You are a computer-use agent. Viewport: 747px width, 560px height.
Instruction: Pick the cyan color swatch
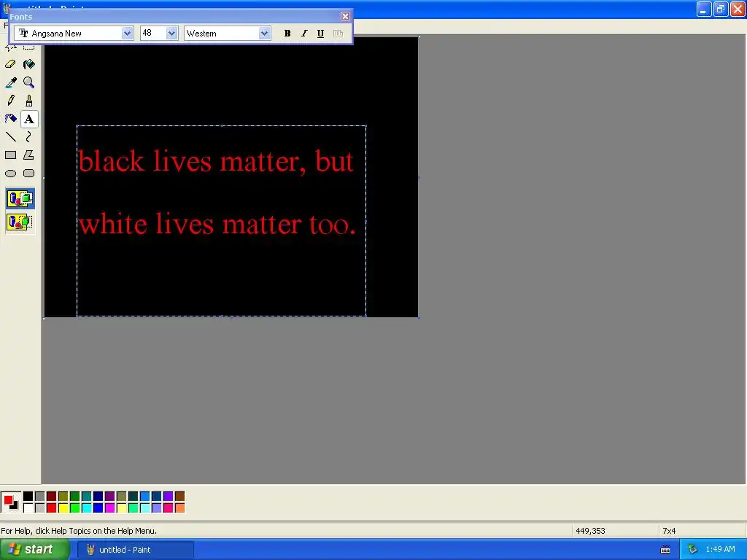point(87,508)
